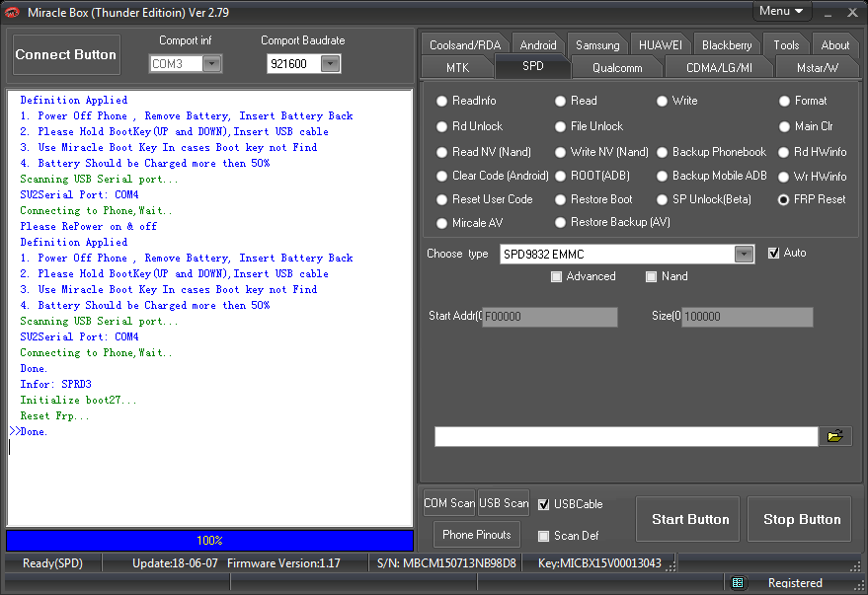Open the file browse folder icon
The height and width of the screenshot is (595, 868).
click(834, 436)
